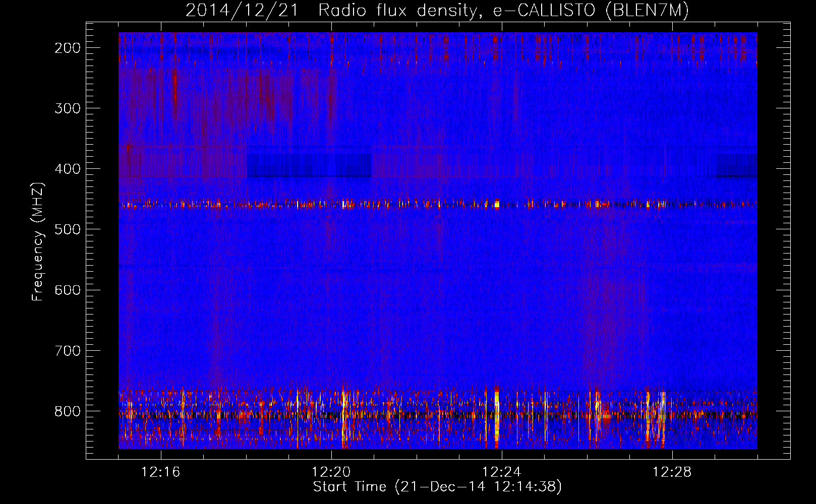Click the 800 frequency tick label
816x504 pixels.
click(x=68, y=411)
